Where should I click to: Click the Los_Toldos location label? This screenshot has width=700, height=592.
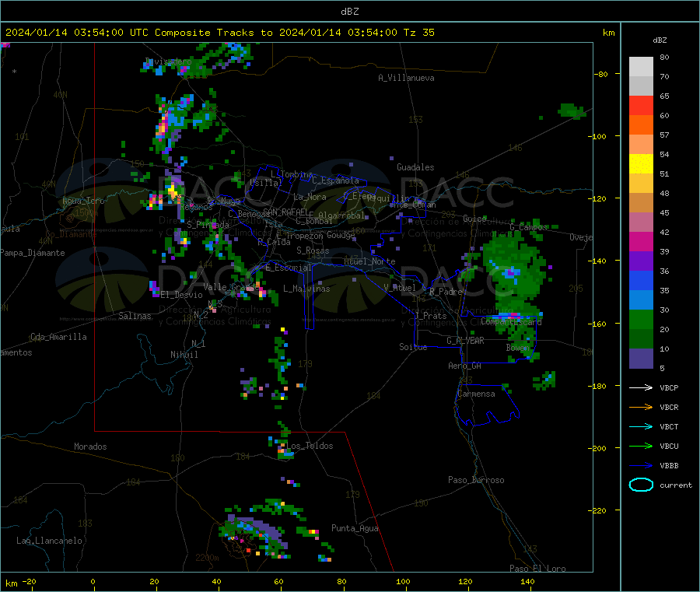click(x=310, y=446)
